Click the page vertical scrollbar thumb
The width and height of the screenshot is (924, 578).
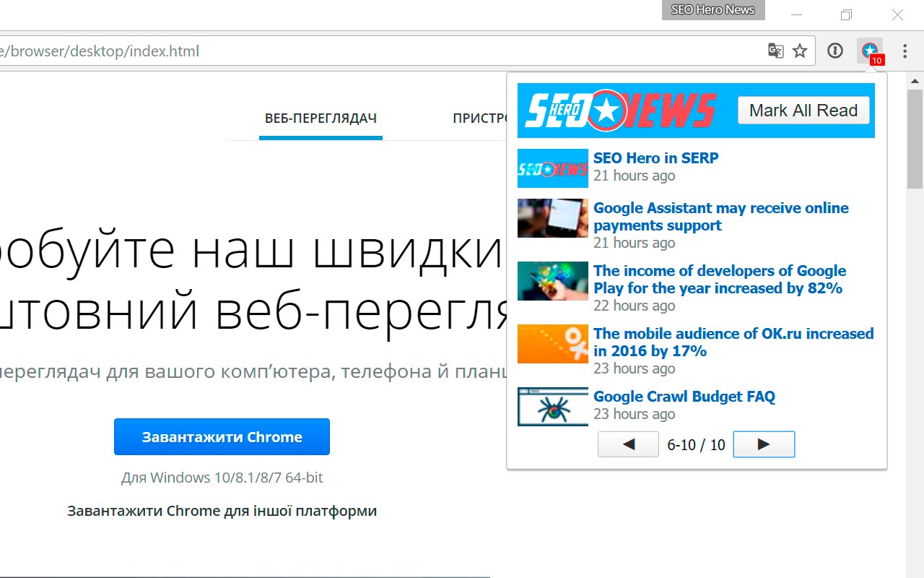(915, 139)
